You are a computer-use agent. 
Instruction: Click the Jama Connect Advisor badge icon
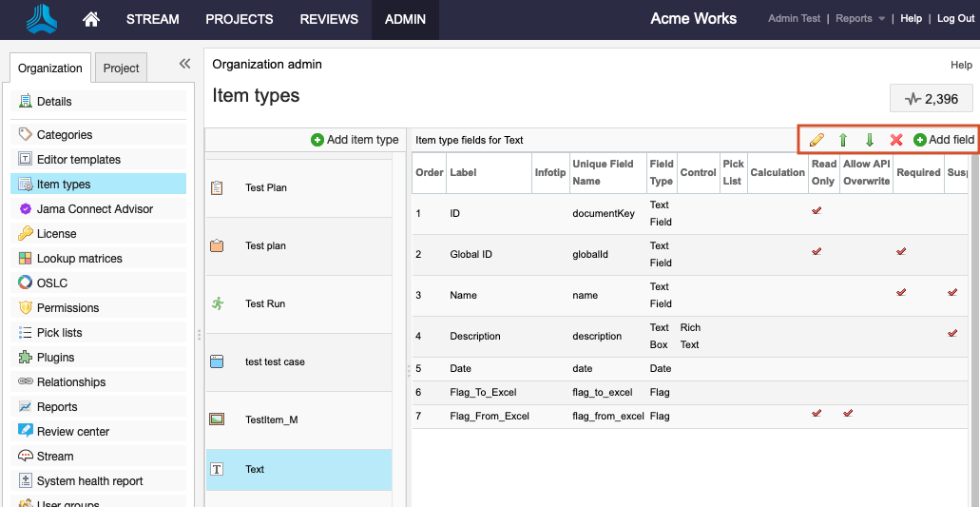coord(25,209)
